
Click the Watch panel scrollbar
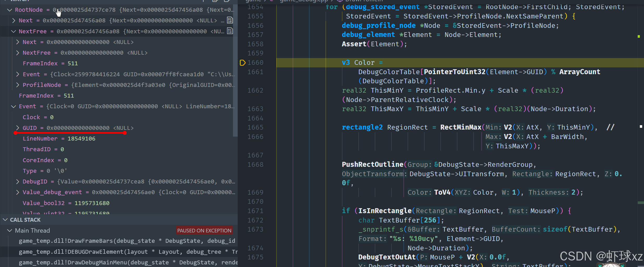click(x=235, y=70)
